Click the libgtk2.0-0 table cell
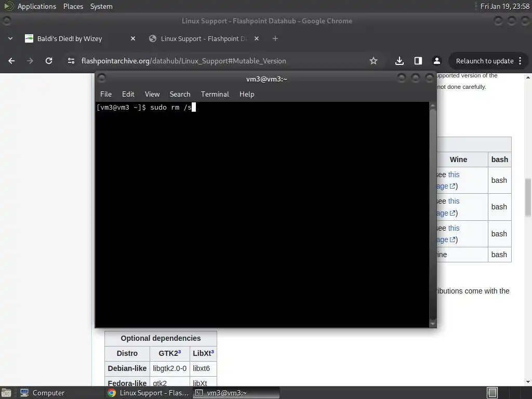Viewport: 532px width, 399px height. [x=170, y=368]
